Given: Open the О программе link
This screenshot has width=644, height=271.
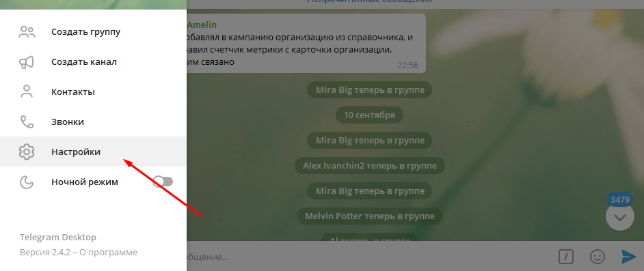Looking at the screenshot, I should click(x=109, y=253).
